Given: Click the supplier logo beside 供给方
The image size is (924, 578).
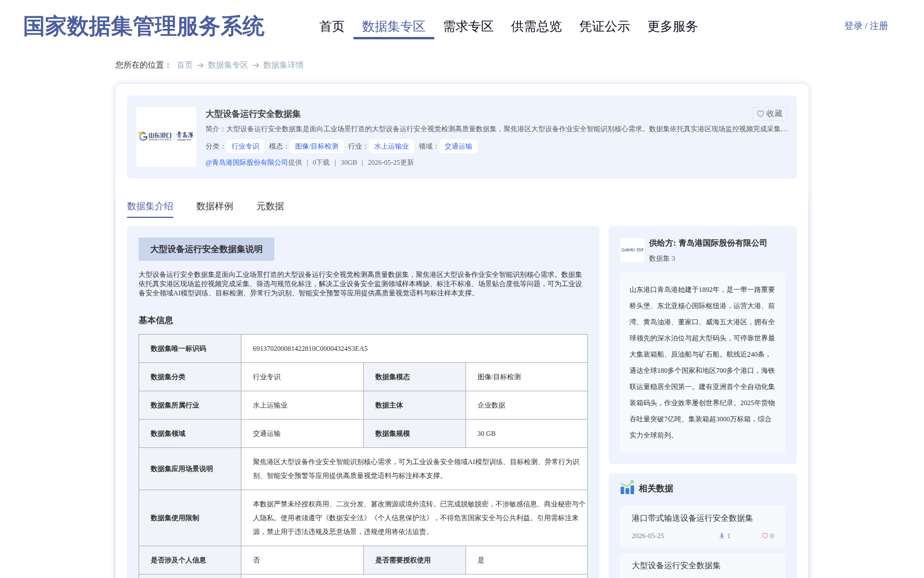Looking at the screenshot, I should click(x=632, y=250).
